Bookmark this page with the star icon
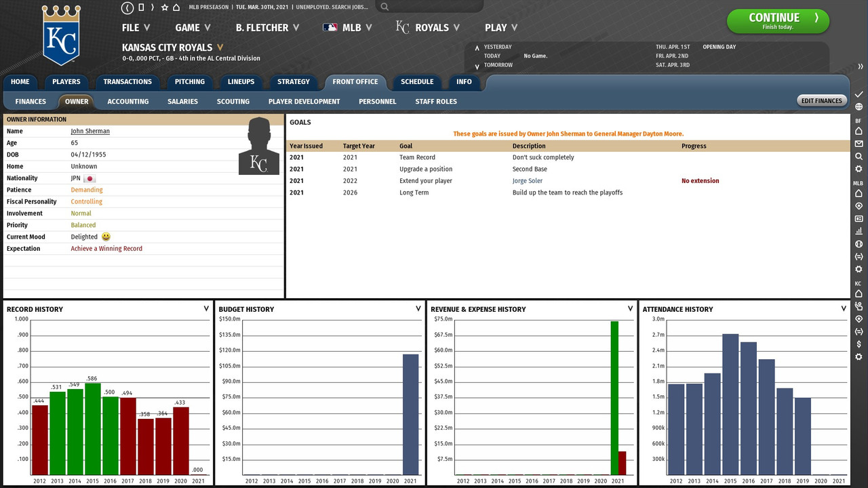 click(x=164, y=7)
